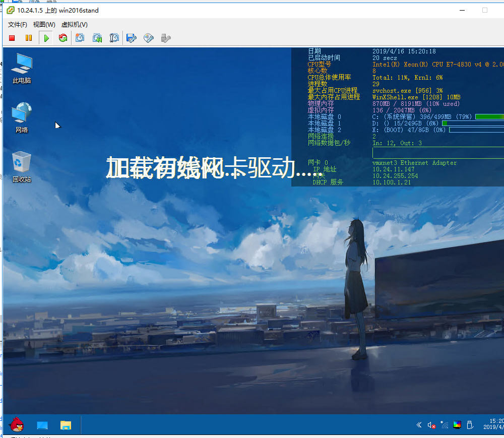Click the 'vmxnet3 Ethernet Adapter' text
The width and height of the screenshot is (504, 438).
pos(414,163)
